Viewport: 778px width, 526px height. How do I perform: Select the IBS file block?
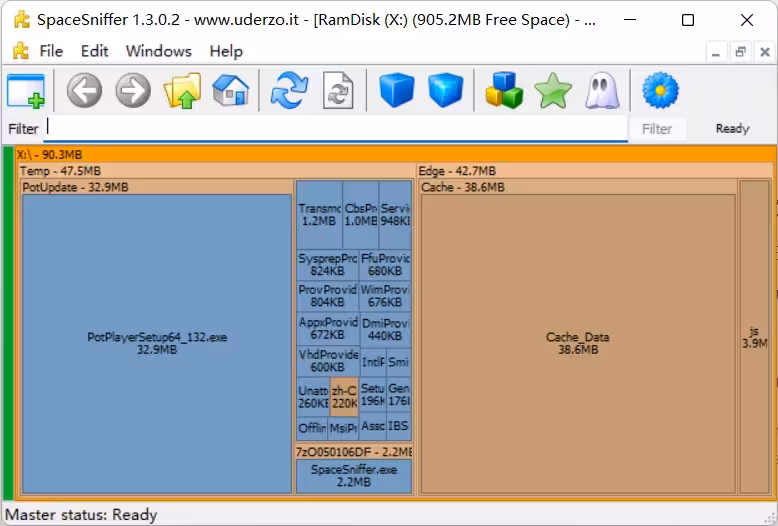click(x=399, y=426)
